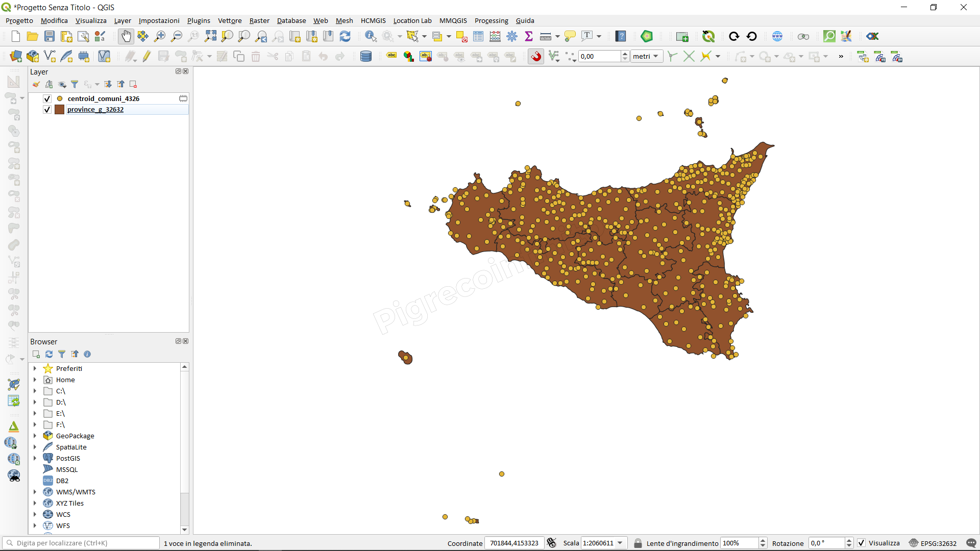
Task: Open the Raster menu
Action: pos(259,20)
